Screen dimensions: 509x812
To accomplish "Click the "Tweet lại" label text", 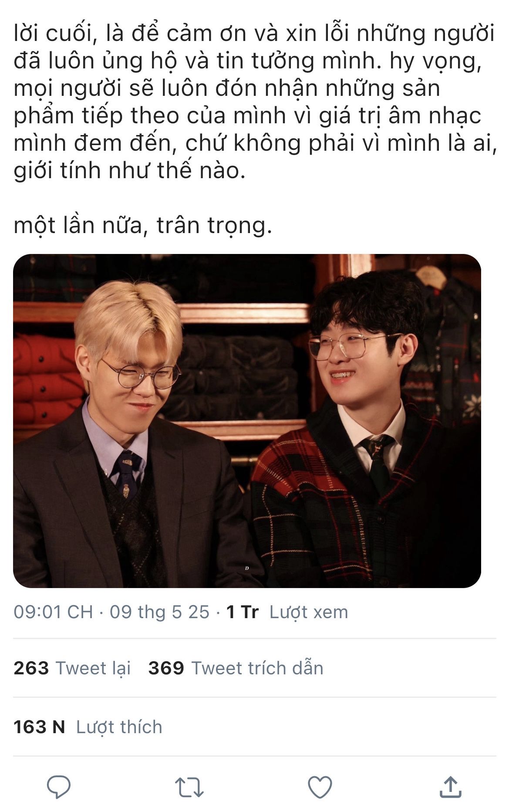I will coord(93,668).
